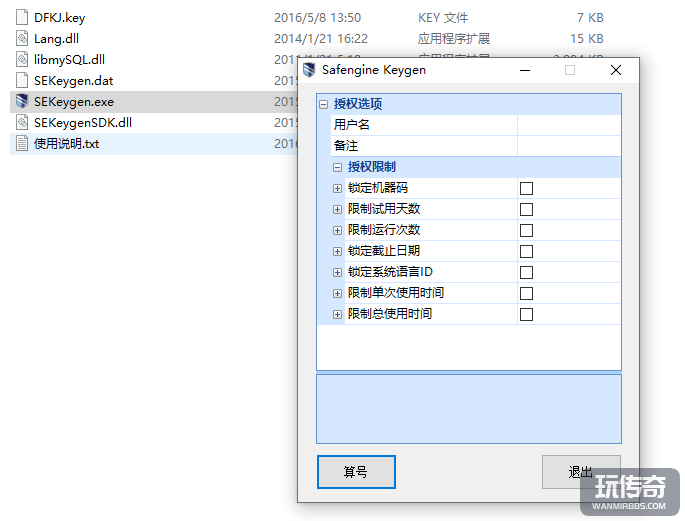Click the 备注 value field
The height and width of the screenshot is (521, 685).
click(x=569, y=146)
